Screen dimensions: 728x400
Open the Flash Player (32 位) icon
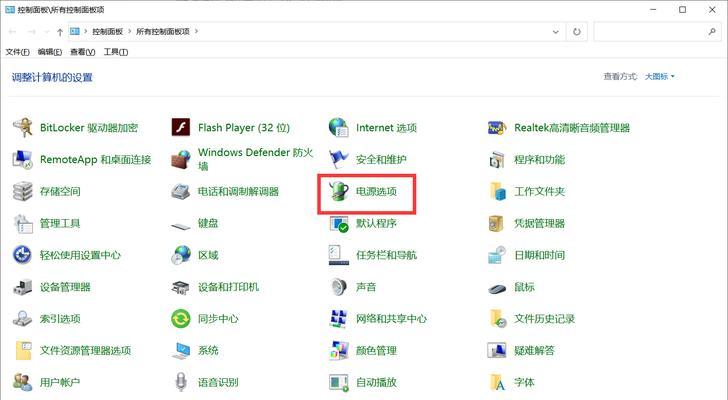(181, 127)
